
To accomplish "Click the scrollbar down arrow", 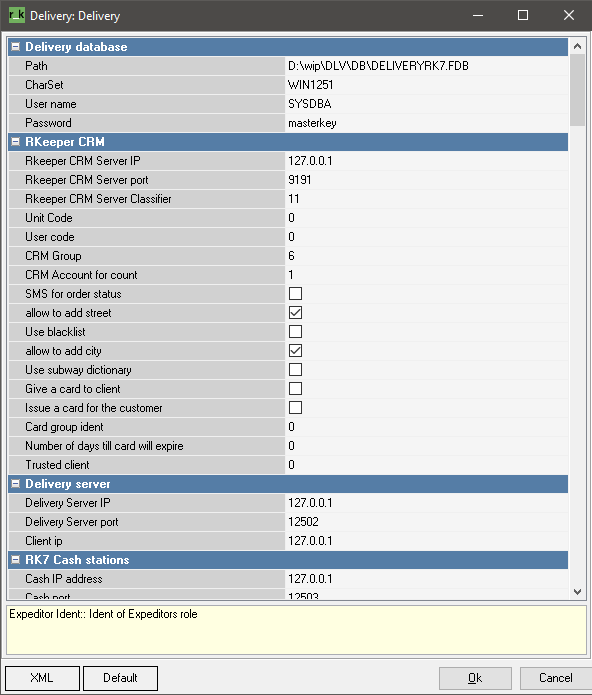I will [x=577, y=592].
